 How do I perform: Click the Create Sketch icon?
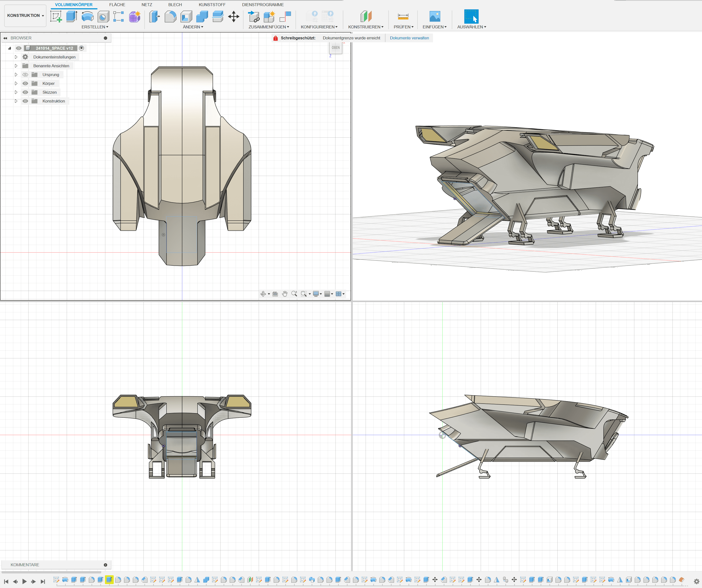(x=56, y=16)
